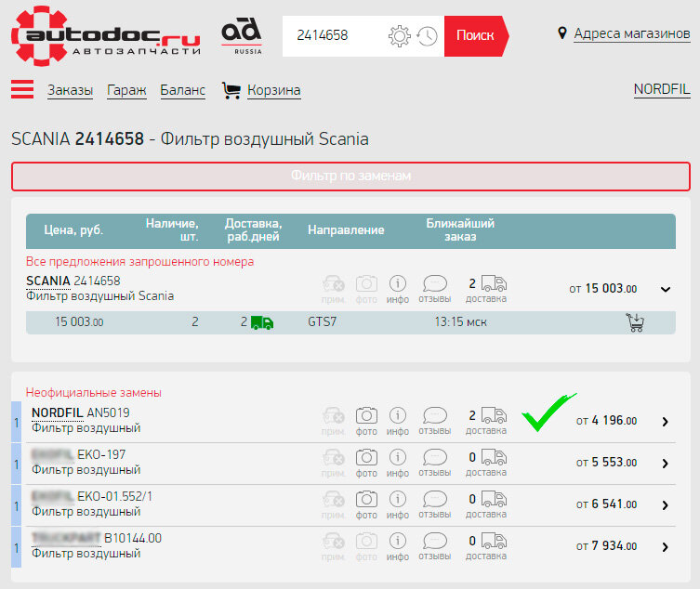Click Доставка, раб.дней column header
Screen dimensions: 700x589
(x=253, y=229)
